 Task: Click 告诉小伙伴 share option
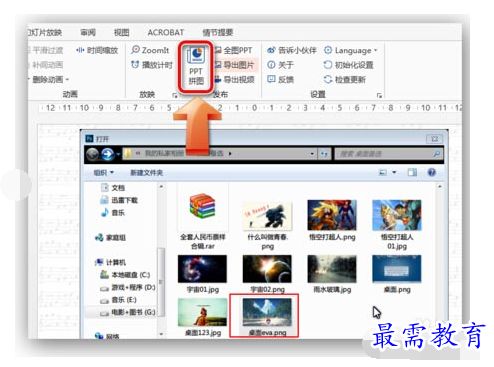coord(292,50)
